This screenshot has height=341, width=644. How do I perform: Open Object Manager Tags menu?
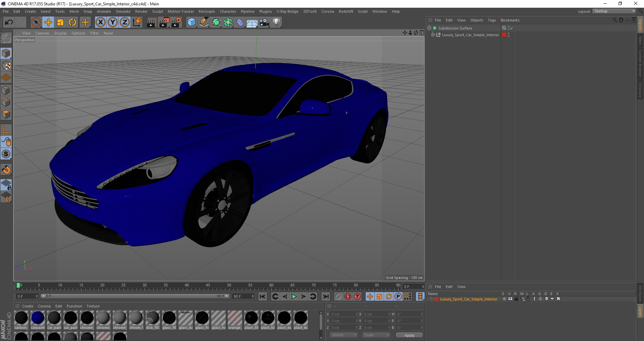tap(492, 20)
